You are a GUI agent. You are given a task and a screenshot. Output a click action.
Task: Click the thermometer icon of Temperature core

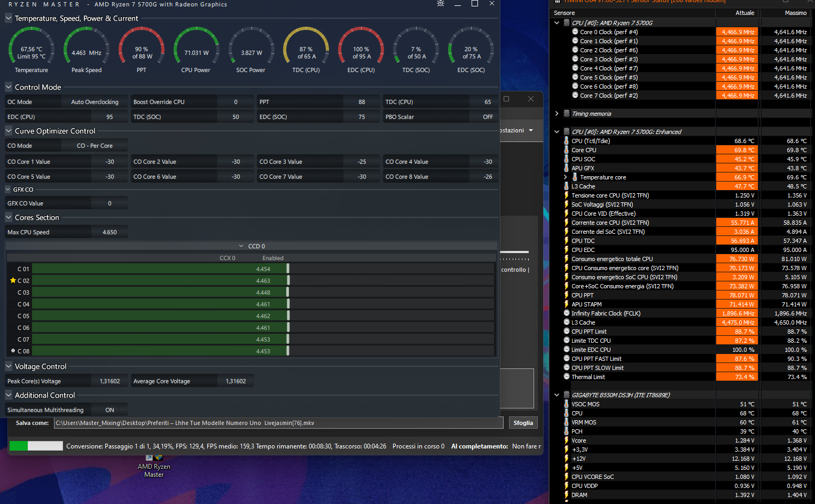coord(575,177)
